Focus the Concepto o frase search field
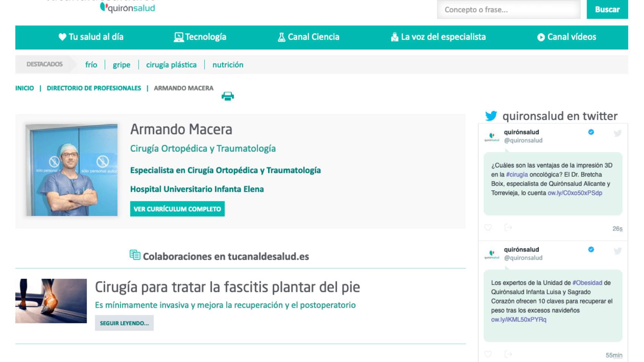This screenshot has height=362, width=644. point(509,9)
